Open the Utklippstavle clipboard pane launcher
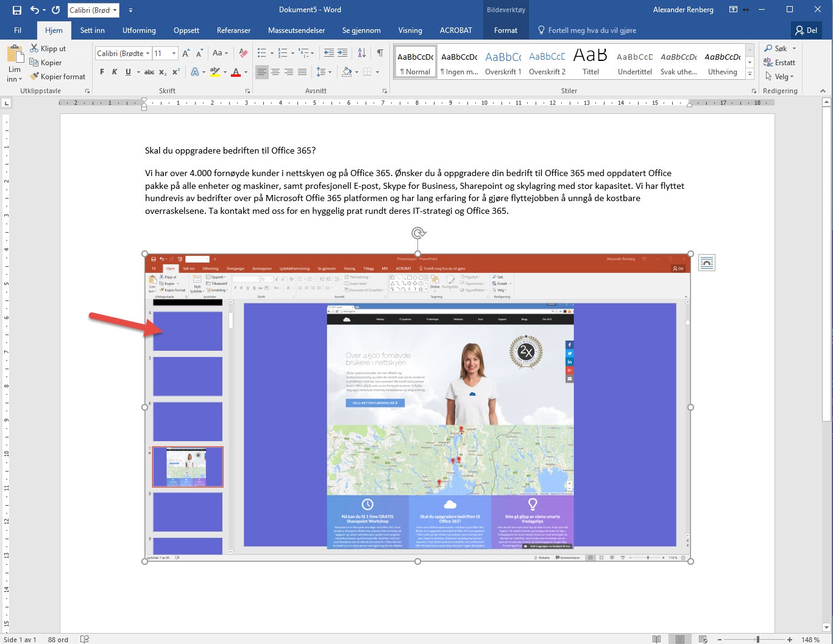 click(87, 91)
